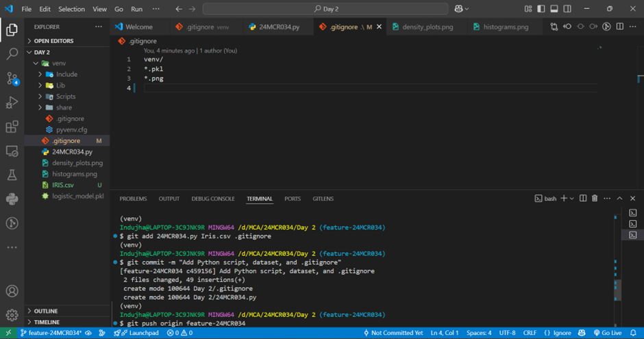Expand the Lib folder

click(40, 86)
